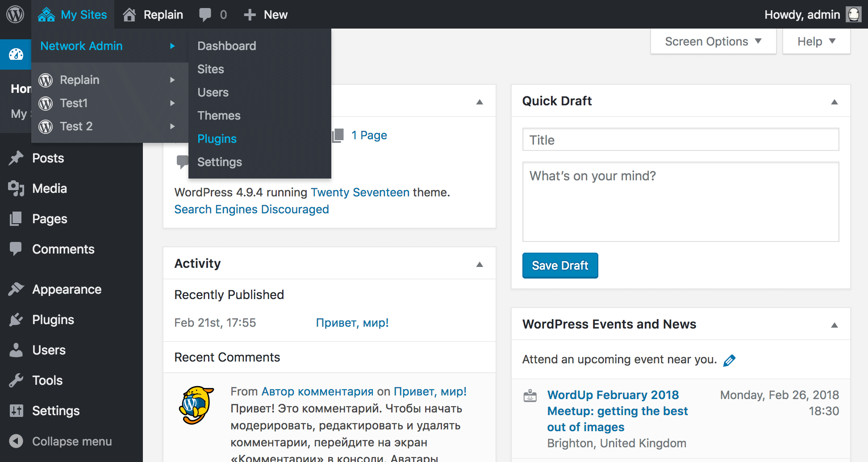Collapse the At a Glance panel toggle
This screenshot has height=462, width=868.
click(480, 102)
